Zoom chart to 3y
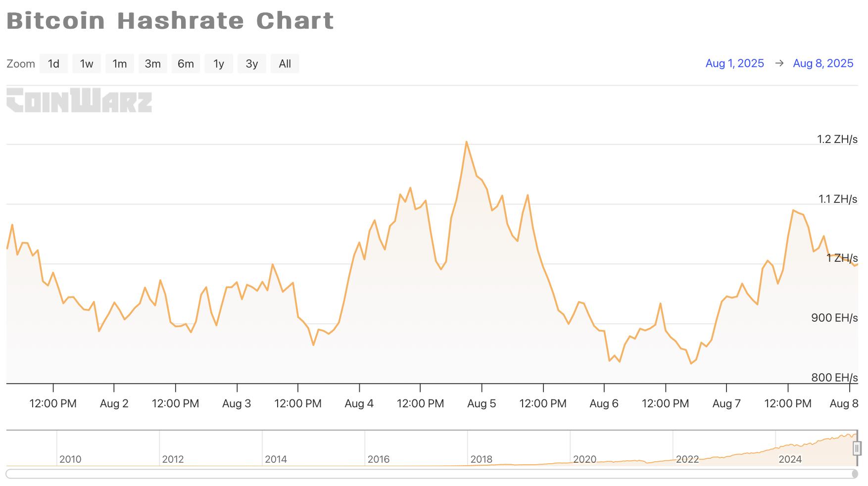The height and width of the screenshot is (486, 868). point(252,64)
